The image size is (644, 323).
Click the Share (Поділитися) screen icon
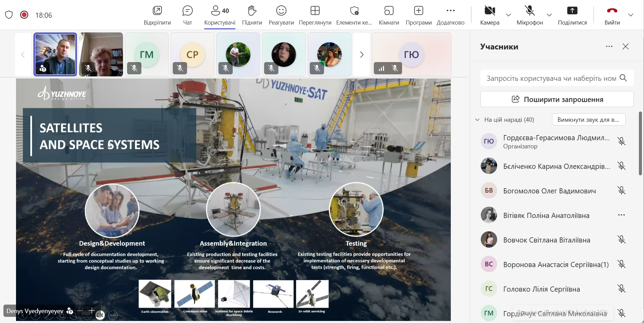click(572, 11)
